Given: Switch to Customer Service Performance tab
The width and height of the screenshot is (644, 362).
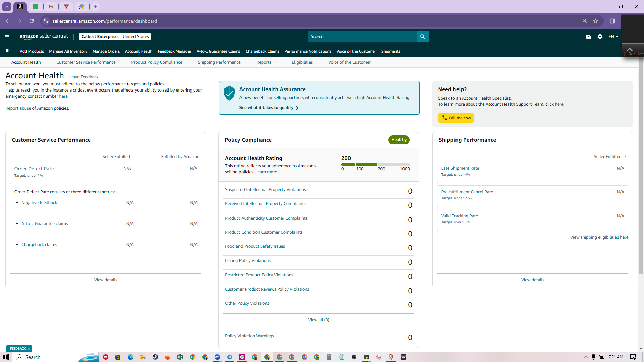Looking at the screenshot, I should pos(86,62).
